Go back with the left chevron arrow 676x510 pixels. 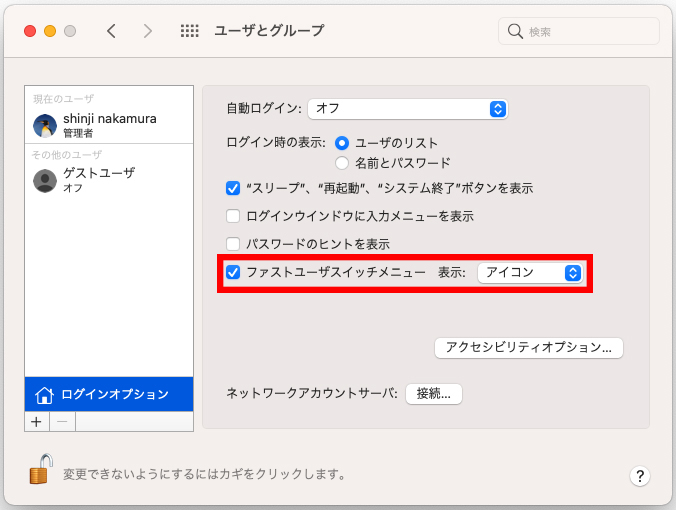pyautogui.click(x=111, y=31)
